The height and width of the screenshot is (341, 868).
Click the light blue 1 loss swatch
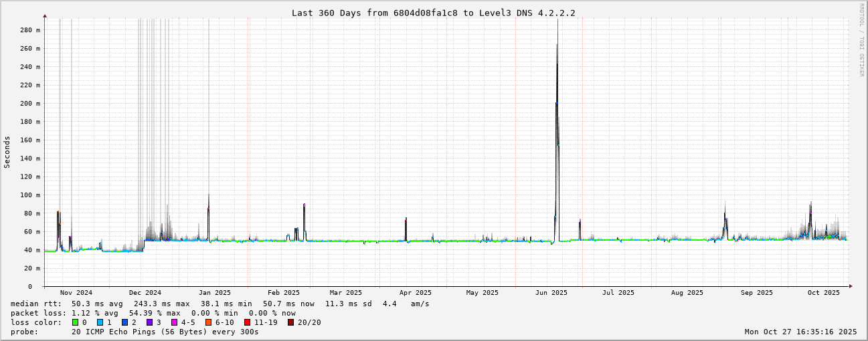point(100,322)
